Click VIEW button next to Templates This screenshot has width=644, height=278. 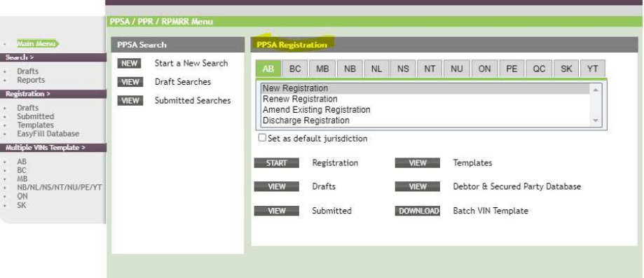click(x=417, y=163)
